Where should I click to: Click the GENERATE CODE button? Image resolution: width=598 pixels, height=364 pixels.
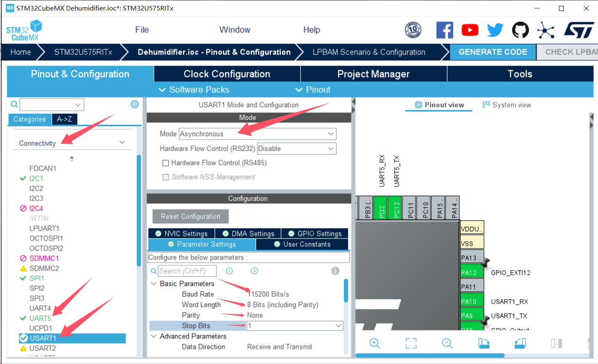[493, 52]
